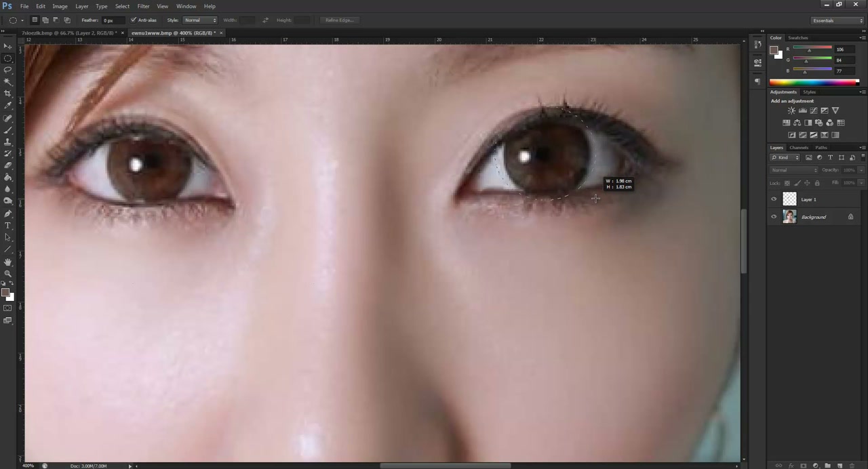Toggle the Anti-alias checkbox

(133, 20)
